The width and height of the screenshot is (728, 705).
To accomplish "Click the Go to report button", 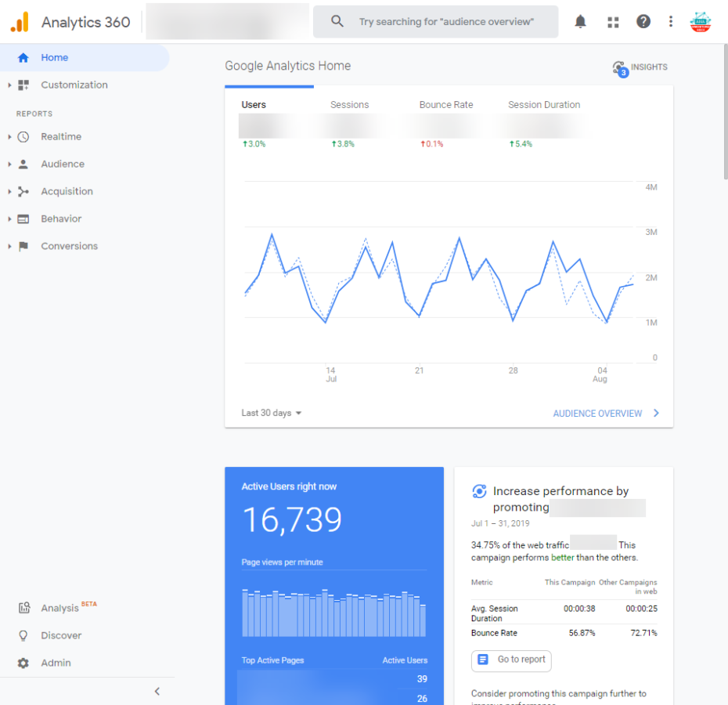I will coord(511,660).
